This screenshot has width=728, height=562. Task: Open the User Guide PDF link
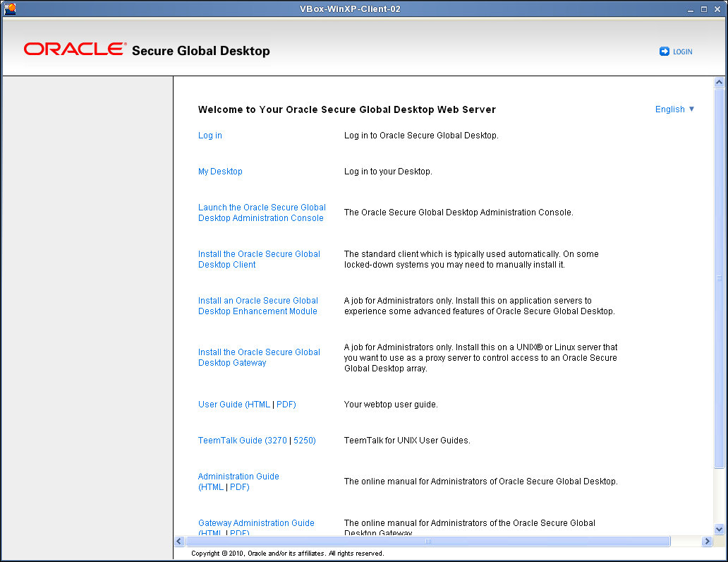pos(284,405)
